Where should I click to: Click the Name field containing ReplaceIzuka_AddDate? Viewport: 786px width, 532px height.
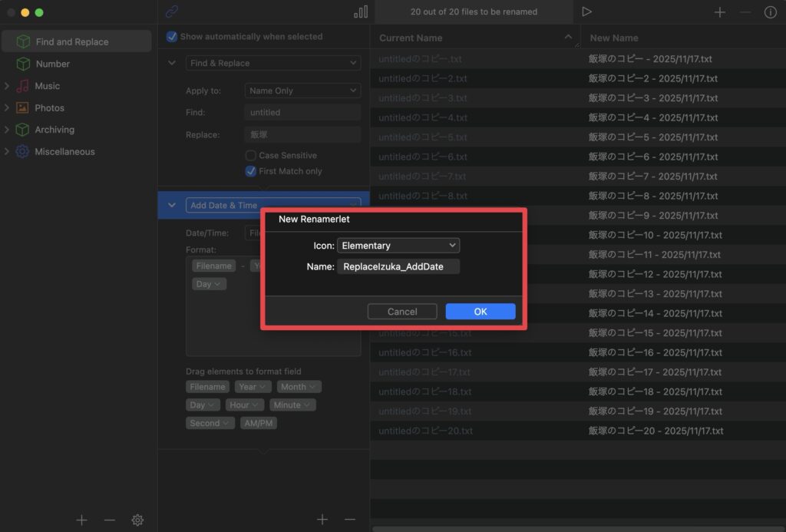pos(398,266)
